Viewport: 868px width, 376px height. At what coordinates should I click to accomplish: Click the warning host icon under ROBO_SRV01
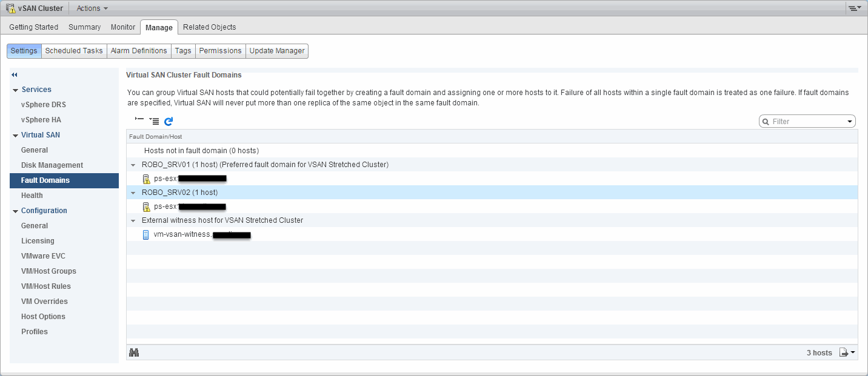[145, 179]
